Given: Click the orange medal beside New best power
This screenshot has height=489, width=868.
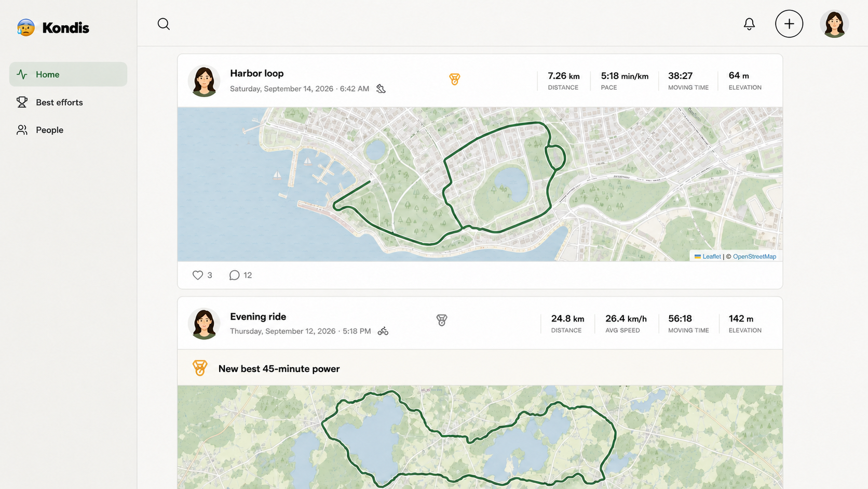Looking at the screenshot, I should tap(200, 368).
